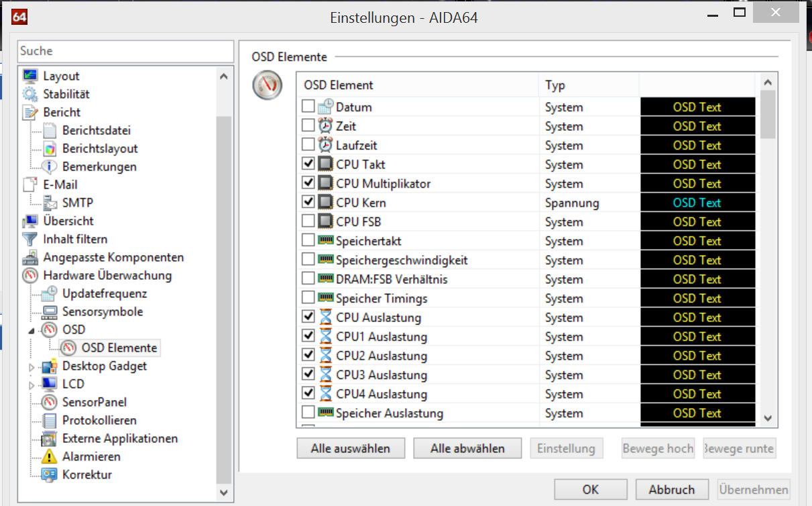Click the Sensorsymbole icon
This screenshot has height=506, width=812.
point(50,311)
